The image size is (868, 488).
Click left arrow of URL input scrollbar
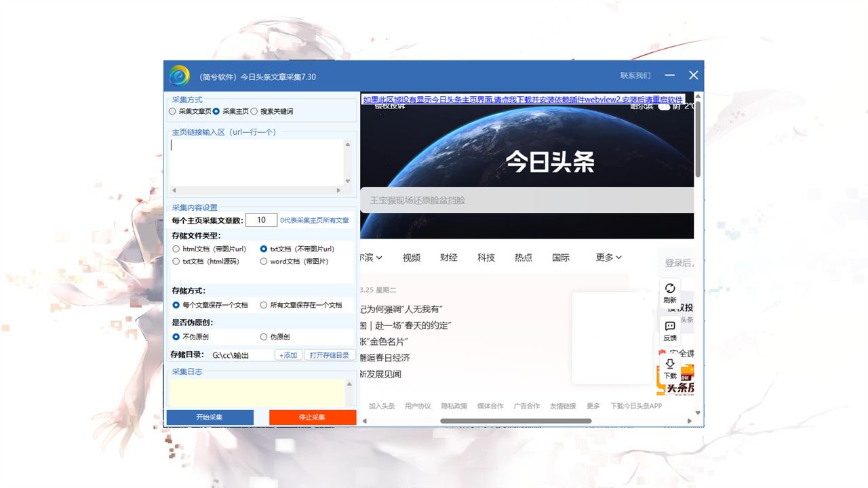(x=174, y=191)
